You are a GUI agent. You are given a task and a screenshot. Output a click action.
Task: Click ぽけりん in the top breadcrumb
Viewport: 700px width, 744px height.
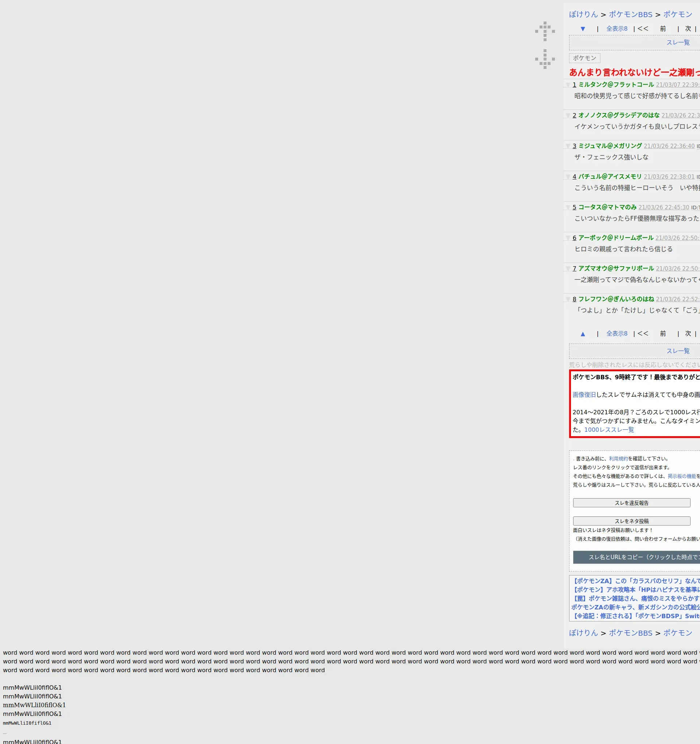pos(583,15)
